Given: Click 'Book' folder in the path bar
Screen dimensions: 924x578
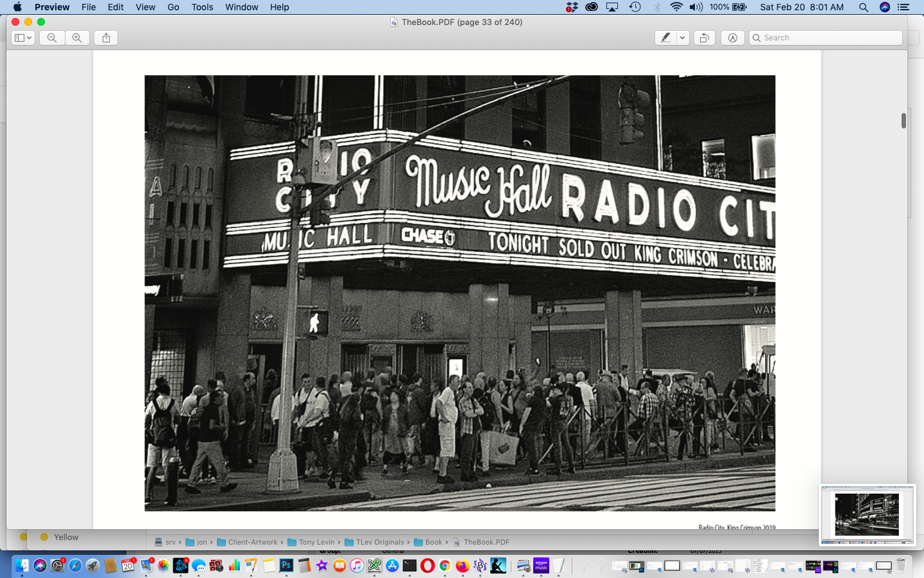Looking at the screenshot, I should 428,542.
